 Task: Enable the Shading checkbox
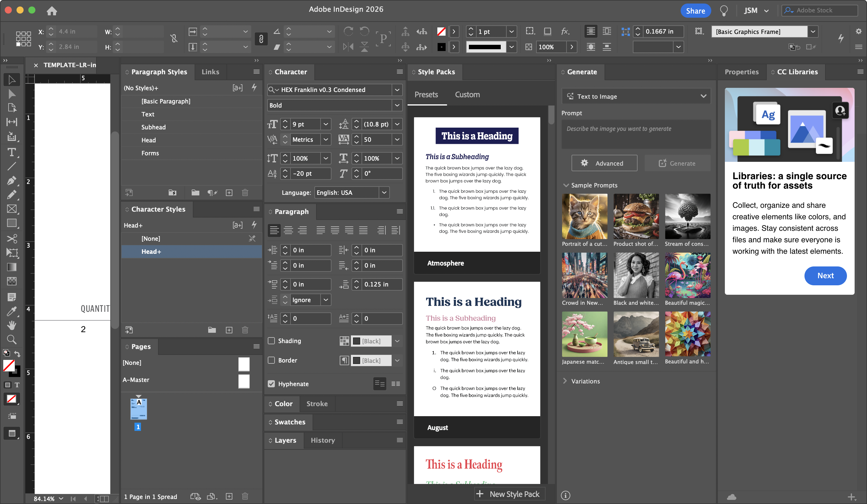271,341
